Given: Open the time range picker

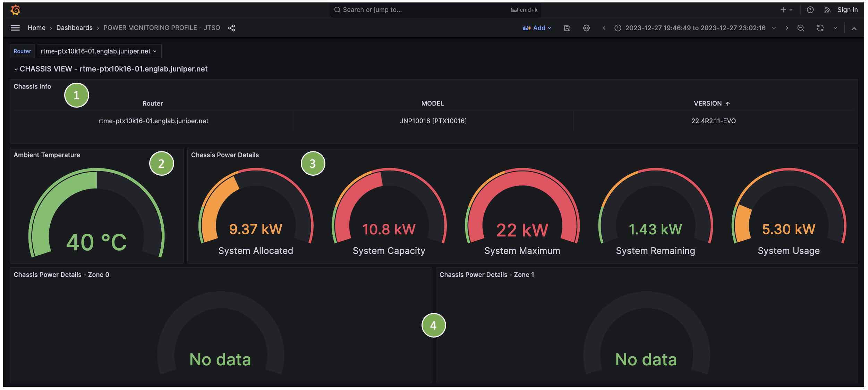Looking at the screenshot, I should (695, 28).
